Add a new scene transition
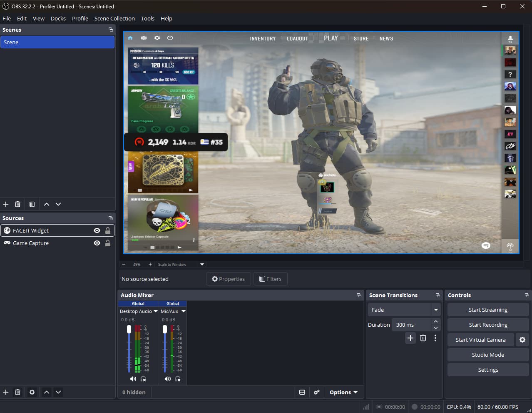Image resolution: width=532 pixels, height=413 pixels. [x=410, y=338]
